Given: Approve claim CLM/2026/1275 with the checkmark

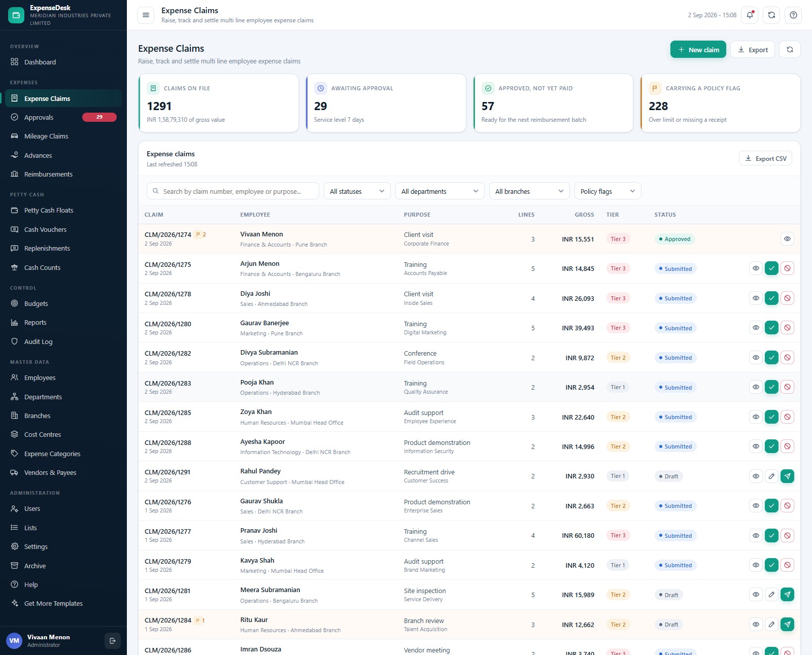Looking at the screenshot, I should click(x=771, y=268).
